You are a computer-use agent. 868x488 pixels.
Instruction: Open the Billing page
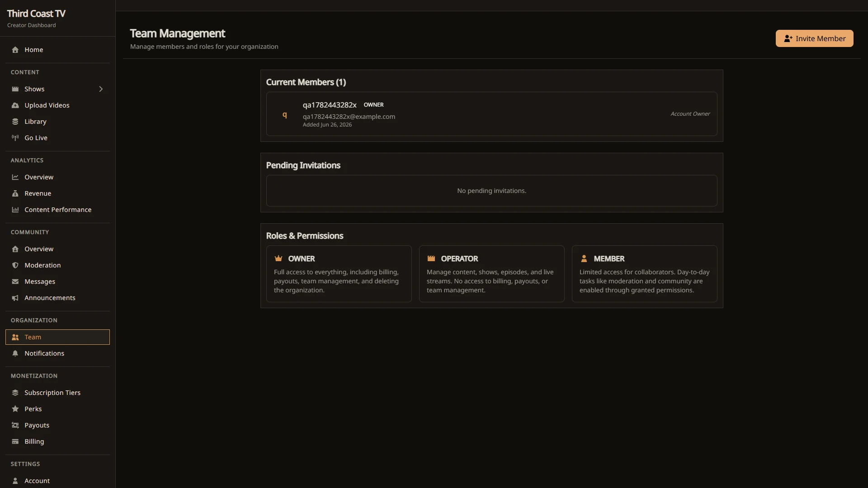click(x=57, y=441)
